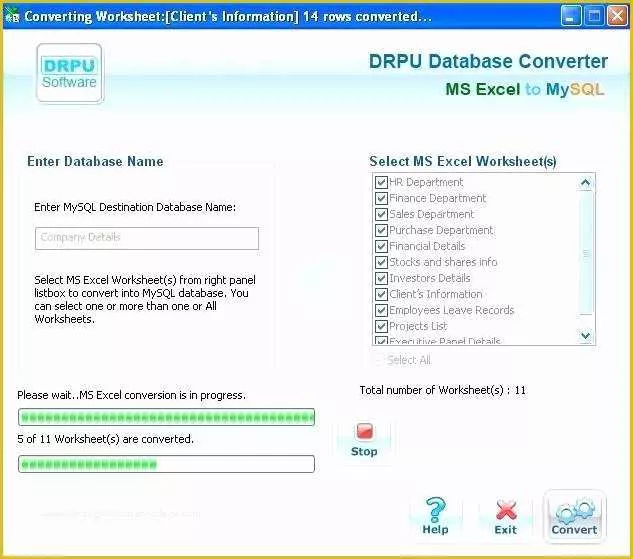Click 'Please wait..MS Excel conversion is in progress.' text

point(131,395)
